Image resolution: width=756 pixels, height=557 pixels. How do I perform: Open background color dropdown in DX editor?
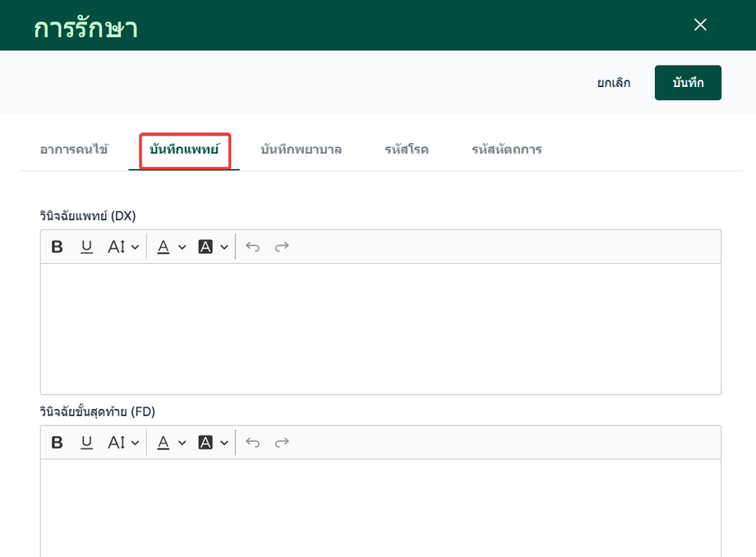point(213,246)
